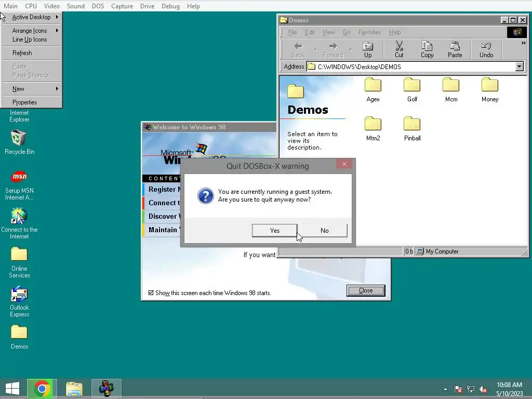Click the DOSBox-X taskbar icon
Image resolution: width=532 pixels, height=399 pixels.
coord(106,388)
